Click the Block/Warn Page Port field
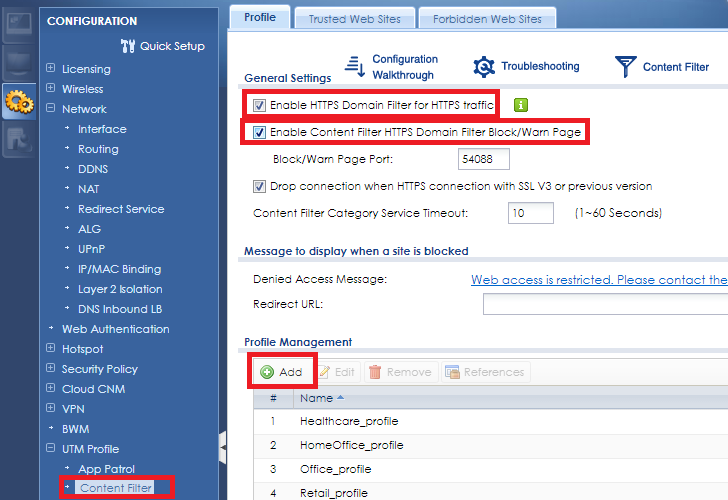The image size is (728, 500). click(x=484, y=159)
